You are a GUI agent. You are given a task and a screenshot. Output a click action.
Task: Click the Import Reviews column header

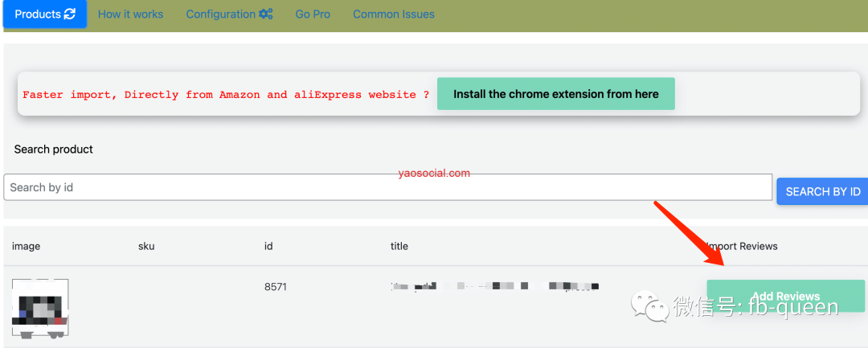[743, 246]
